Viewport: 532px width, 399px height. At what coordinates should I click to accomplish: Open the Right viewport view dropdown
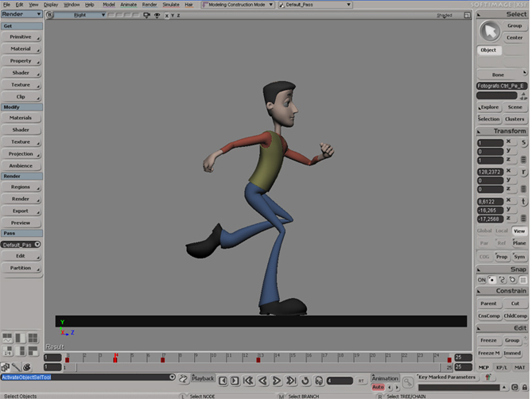click(80, 14)
